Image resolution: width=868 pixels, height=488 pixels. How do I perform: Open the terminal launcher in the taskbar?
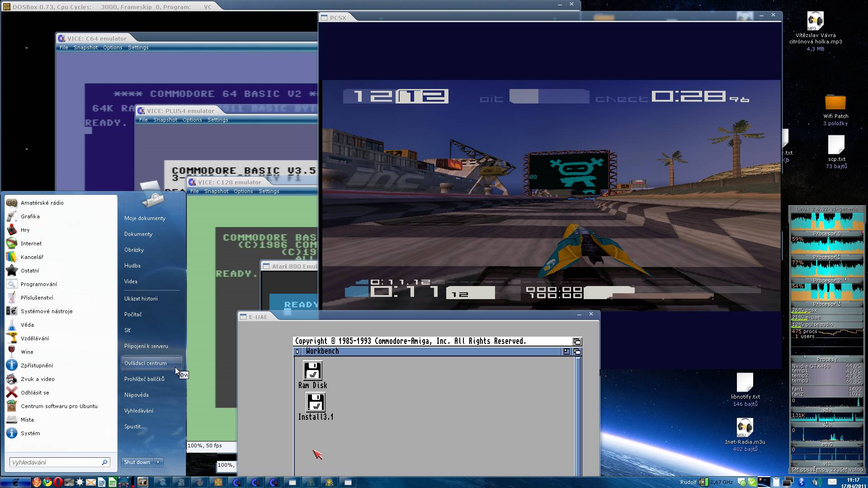(69, 482)
